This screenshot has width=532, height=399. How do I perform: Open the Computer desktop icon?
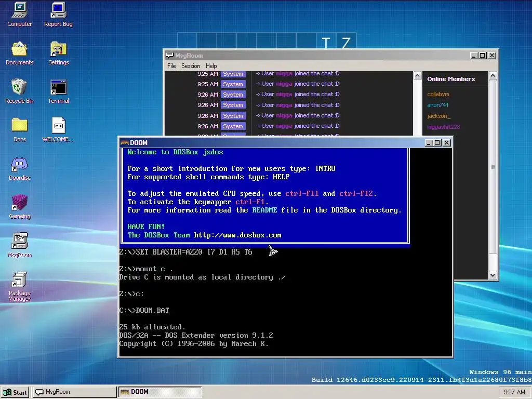19,15
